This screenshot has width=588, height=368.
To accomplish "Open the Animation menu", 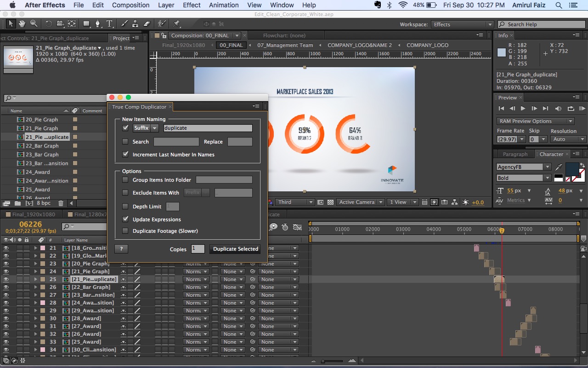I will pyautogui.click(x=224, y=5).
